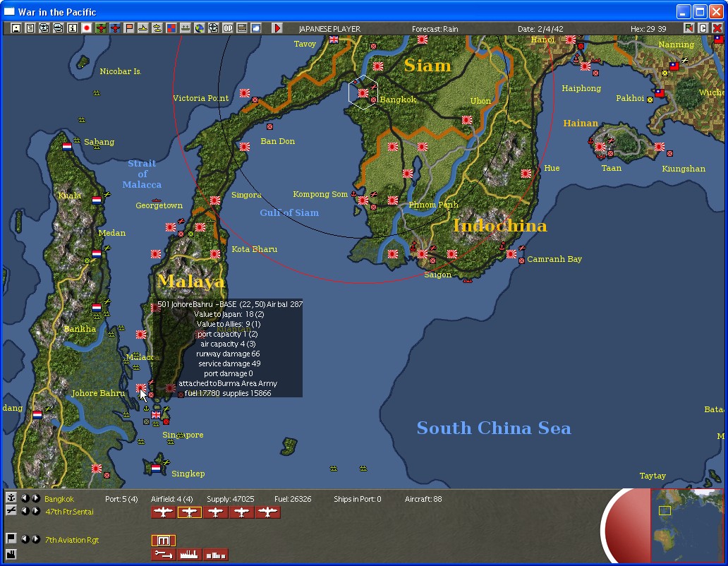728x566 pixels.
Task: Toggle the 7th Aviation Rgt unit symbol box
Action: pyautogui.click(x=164, y=540)
